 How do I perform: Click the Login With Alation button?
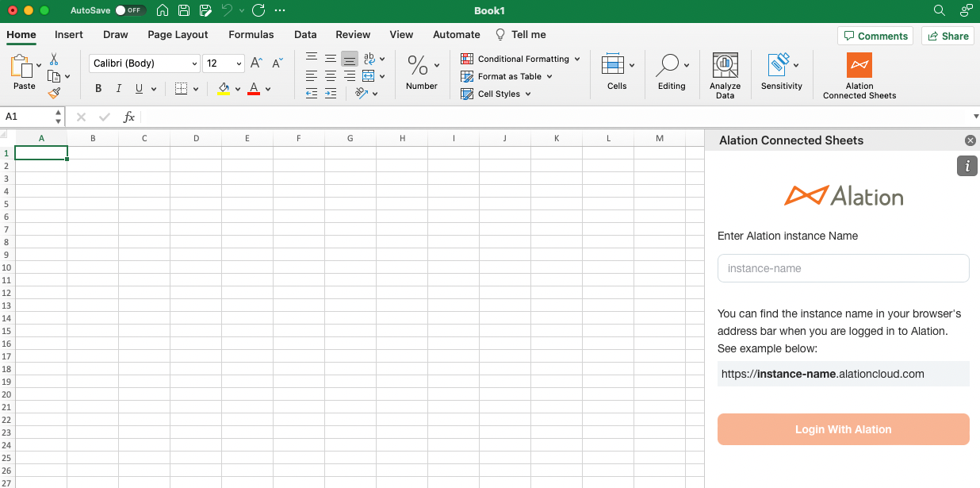(x=844, y=429)
